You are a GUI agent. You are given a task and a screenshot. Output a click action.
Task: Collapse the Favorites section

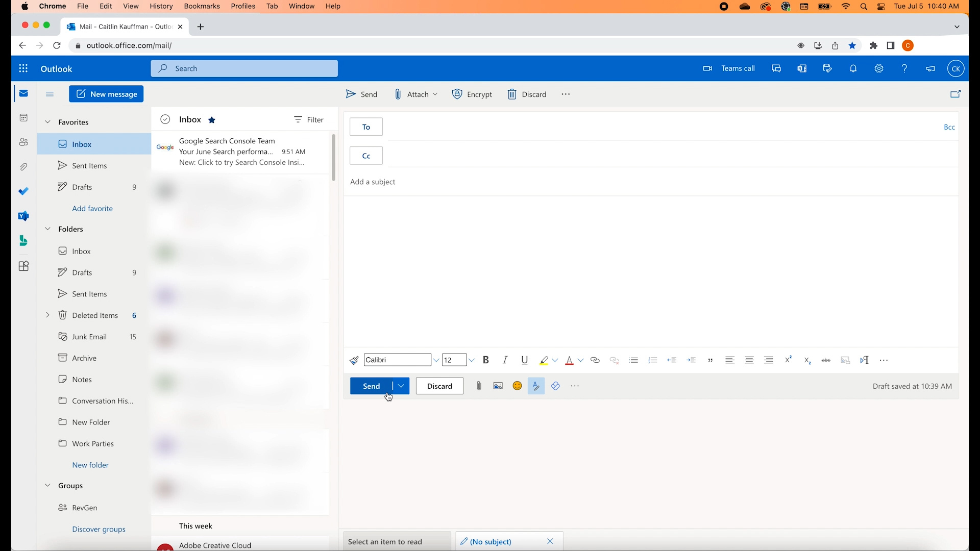pyautogui.click(x=47, y=122)
